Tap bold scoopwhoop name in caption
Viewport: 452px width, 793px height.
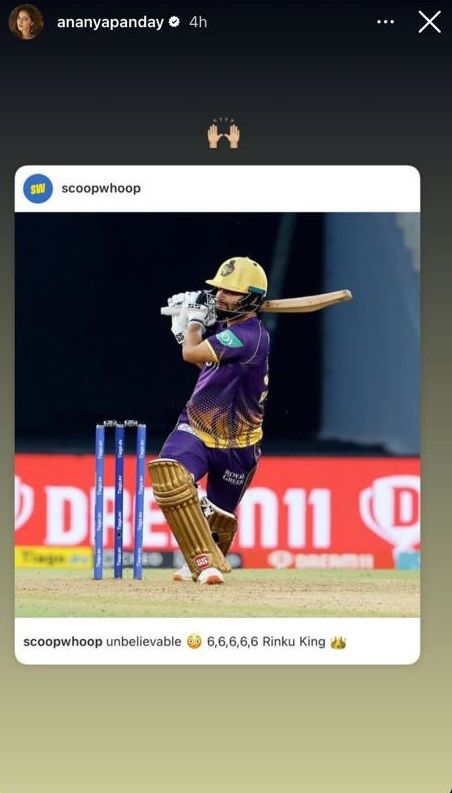click(63, 642)
